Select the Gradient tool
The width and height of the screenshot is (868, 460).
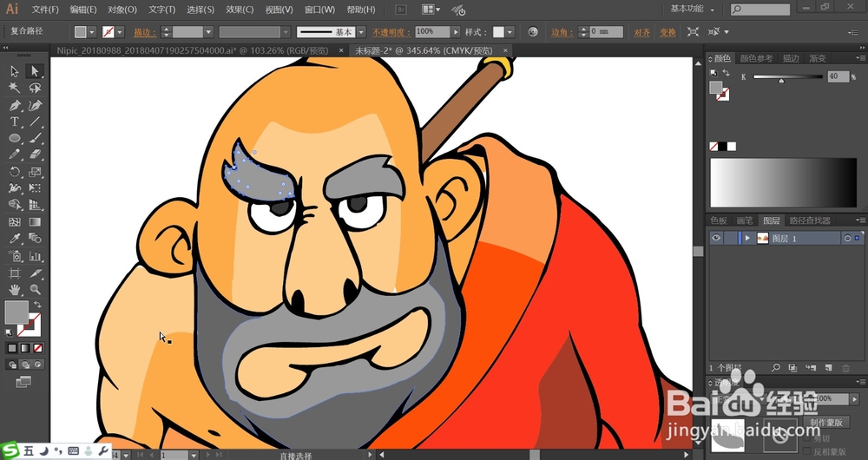(35, 222)
